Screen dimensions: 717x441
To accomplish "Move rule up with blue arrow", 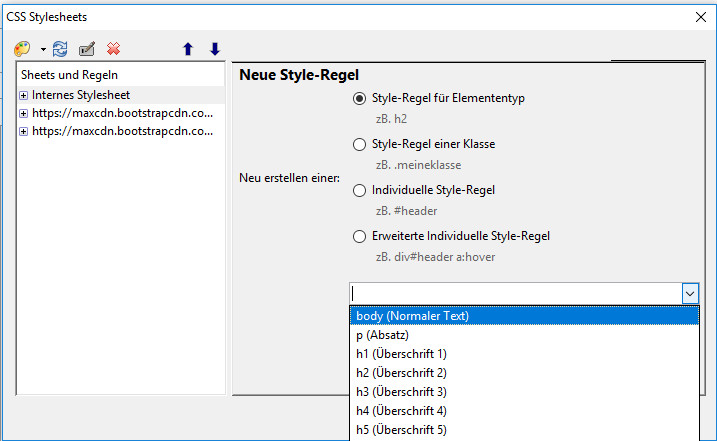I will 188,48.
